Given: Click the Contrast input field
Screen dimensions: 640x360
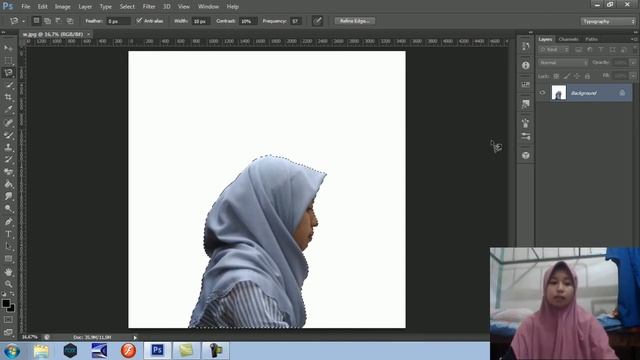Looking at the screenshot, I should (248, 21).
